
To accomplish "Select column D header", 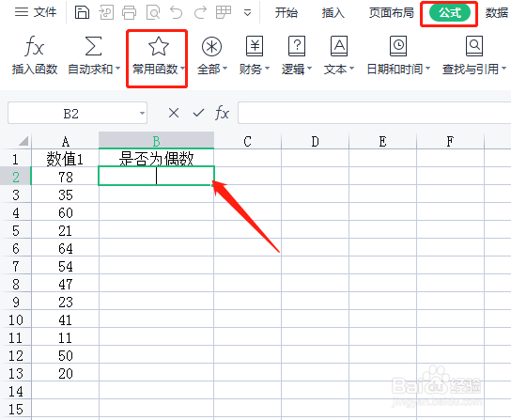I will 315,141.
